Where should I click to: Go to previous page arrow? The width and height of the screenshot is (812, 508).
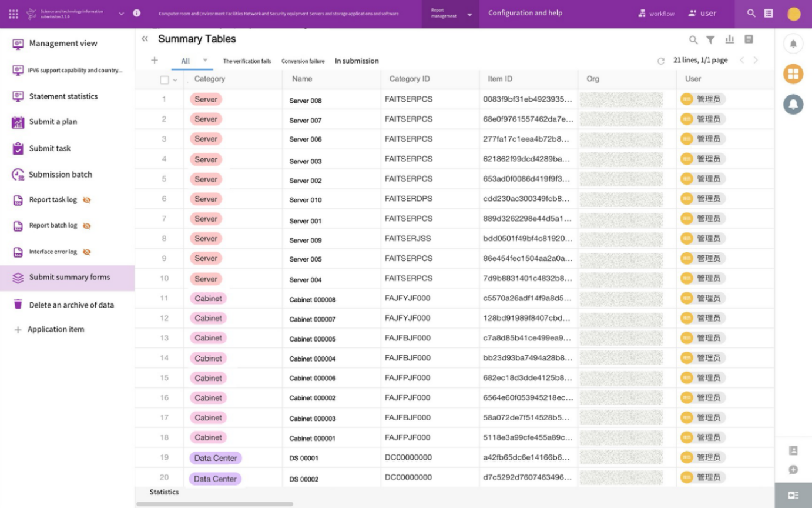[x=741, y=60]
